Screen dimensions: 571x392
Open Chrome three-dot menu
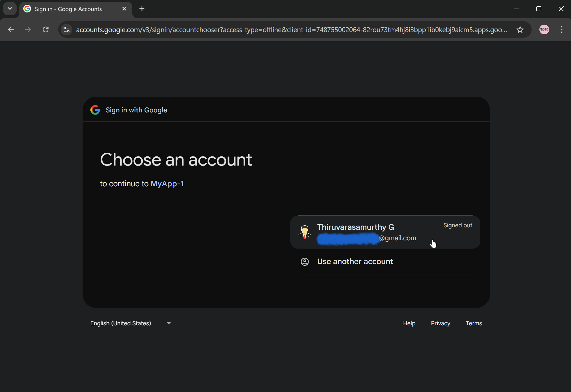(562, 30)
